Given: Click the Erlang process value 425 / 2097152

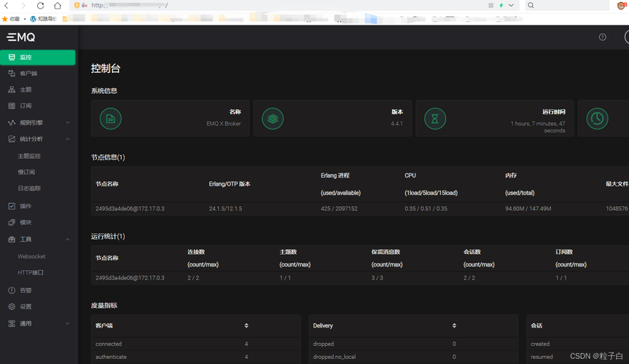Looking at the screenshot, I should 339,208.
